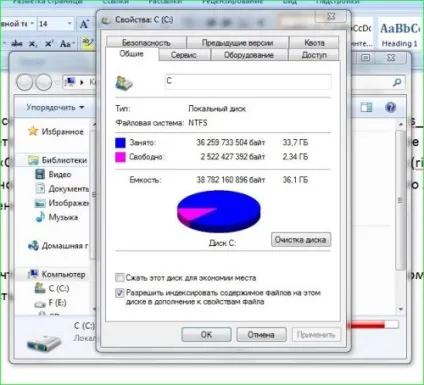Viewport: 424px width, 385px height.
Task: Apply strikethrough in Word ribbon
Action: 17,43
